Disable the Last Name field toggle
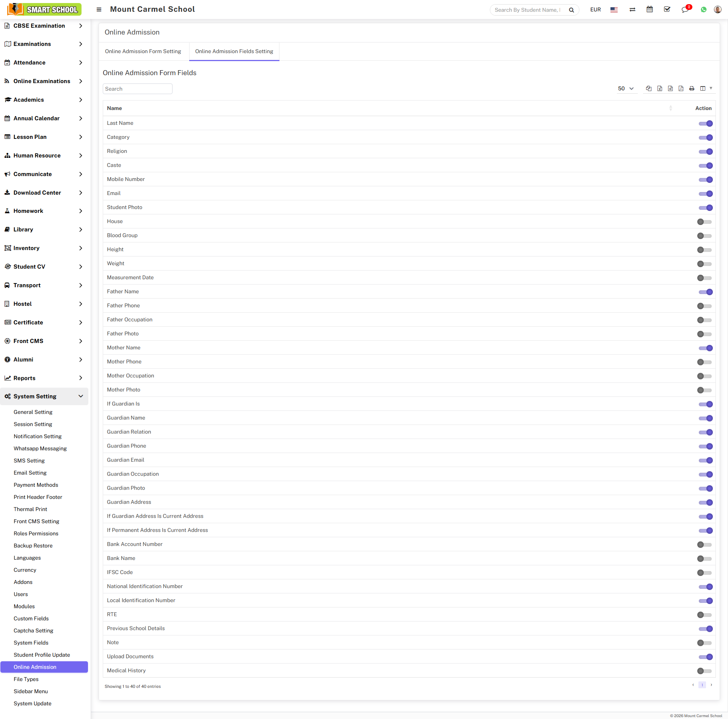Screen dimensions: 728x719 point(706,123)
